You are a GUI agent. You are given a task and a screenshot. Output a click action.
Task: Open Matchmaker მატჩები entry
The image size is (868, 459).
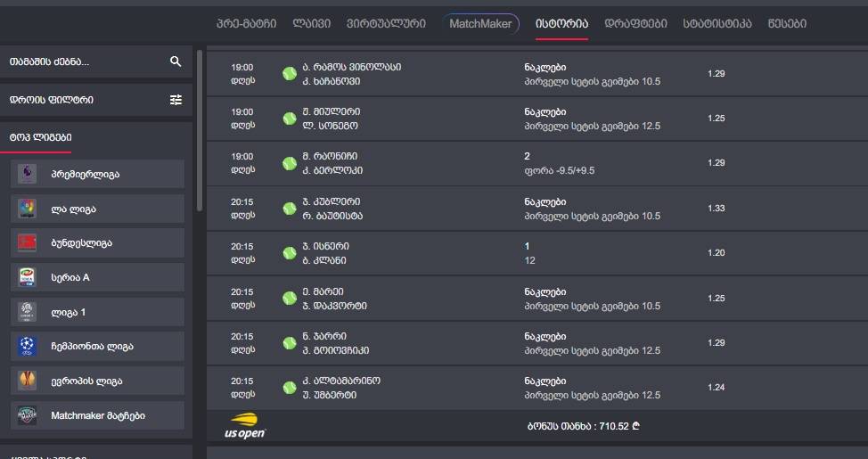97,415
